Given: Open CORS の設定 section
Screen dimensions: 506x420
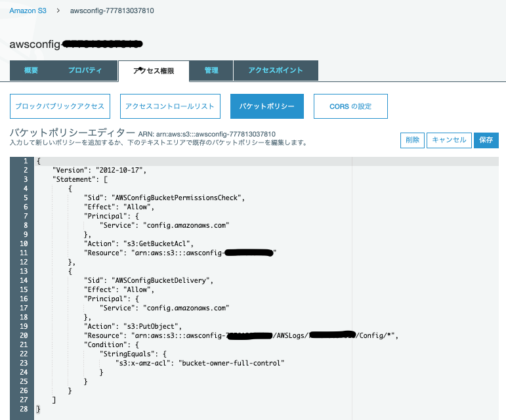Looking at the screenshot, I should (350, 106).
